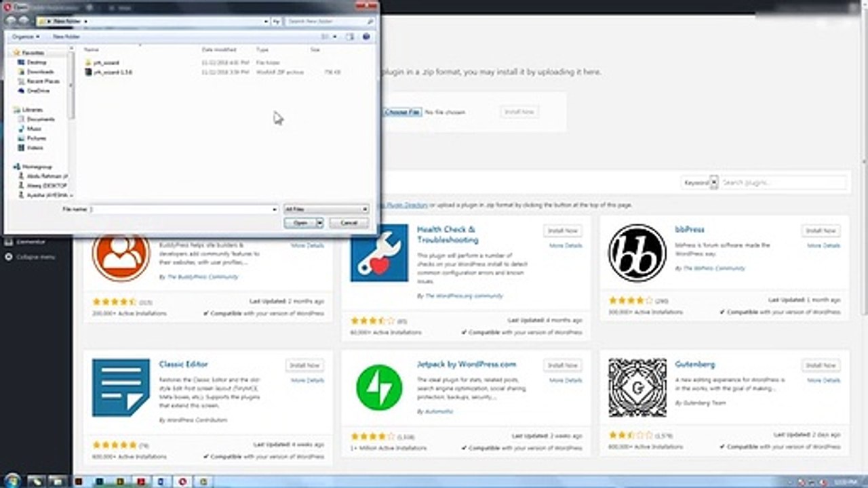
Task: Open the help icon in dialog toolbar
Action: click(x=367, y=37)
